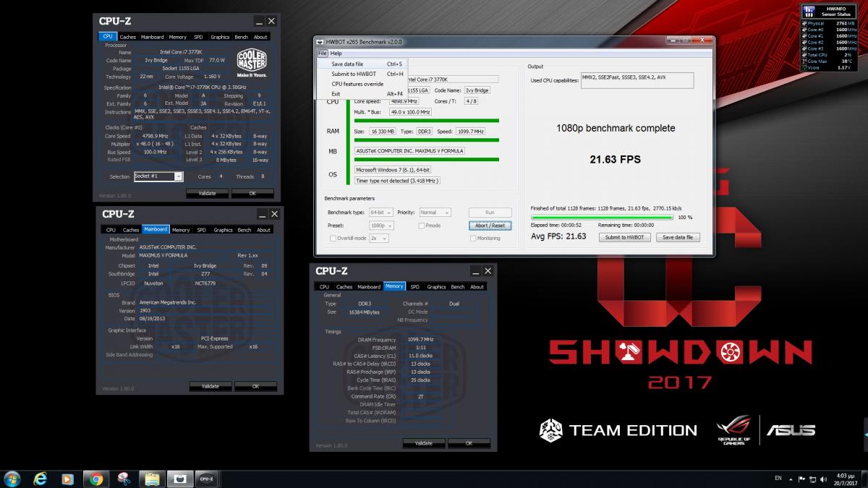Open Windows Explorer from the taskbar
868x488 pixels.
pos(152,478)
